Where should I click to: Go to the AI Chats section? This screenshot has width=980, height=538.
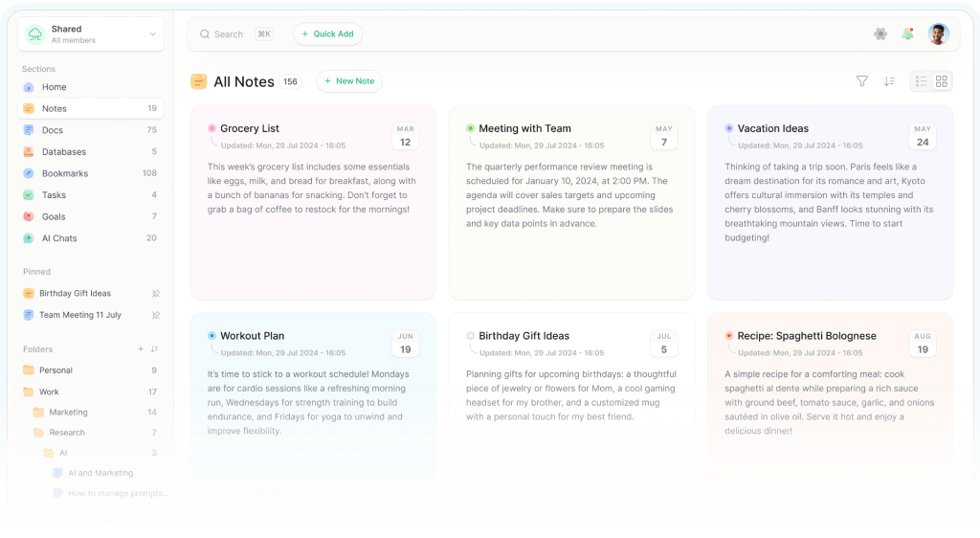tap(59, 238)
